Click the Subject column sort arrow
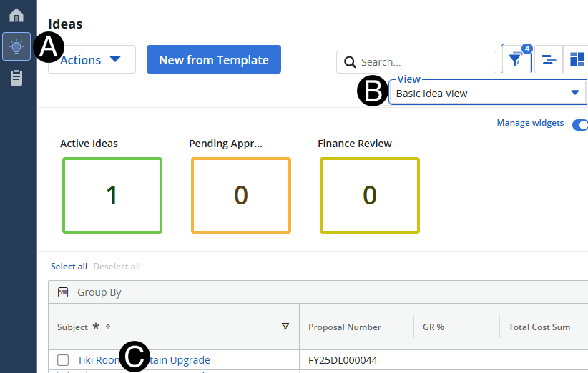Viewport: 588px width, 373px height. click(x=108, y=327)
